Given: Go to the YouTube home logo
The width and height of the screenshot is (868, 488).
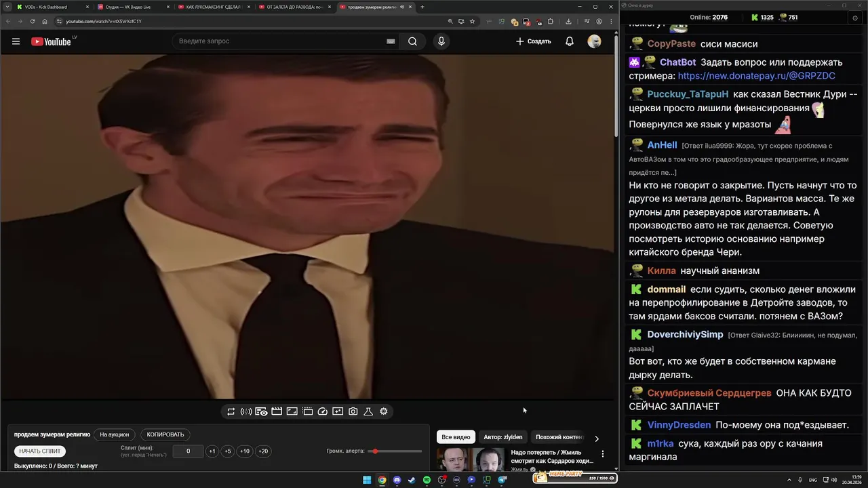Looking at the screenshot, I should tap(52, 41).
